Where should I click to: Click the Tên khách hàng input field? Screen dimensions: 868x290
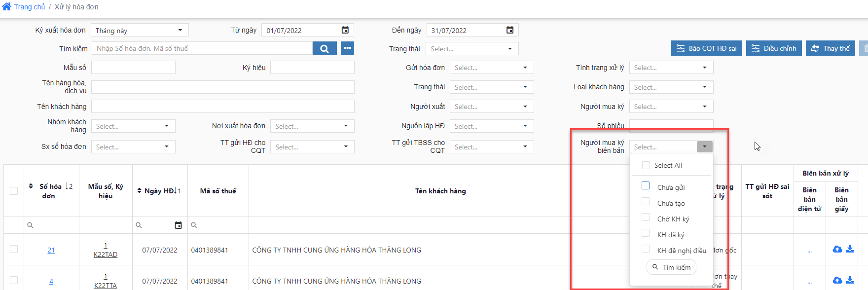(x=222, y=107)
